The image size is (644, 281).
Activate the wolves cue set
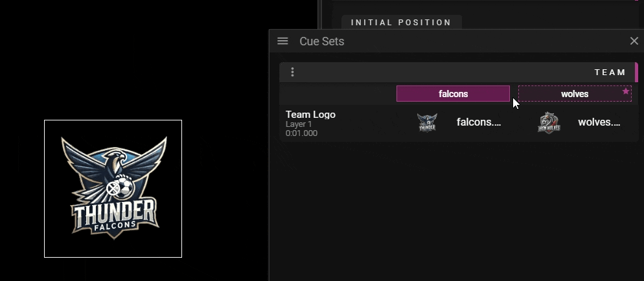click(575, 93)
